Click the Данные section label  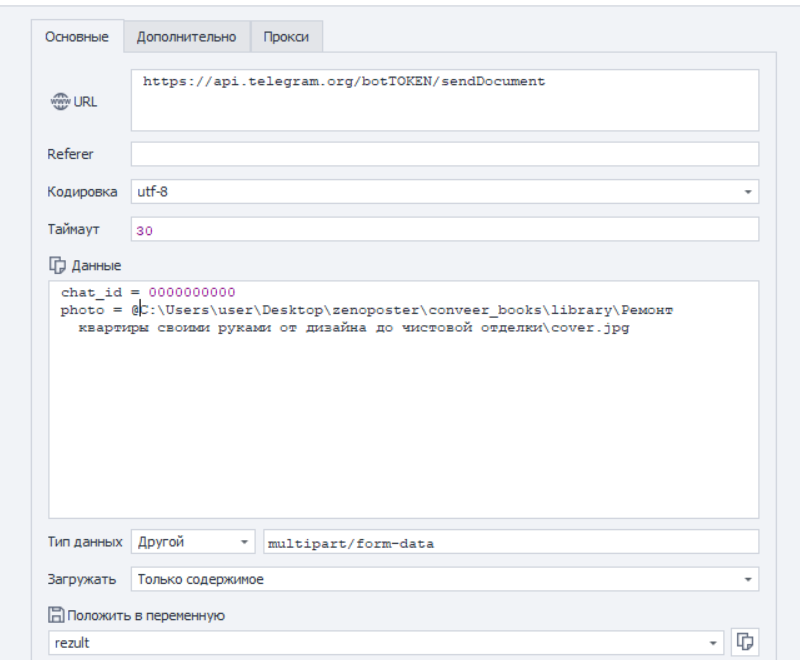(x=95, y=266)
